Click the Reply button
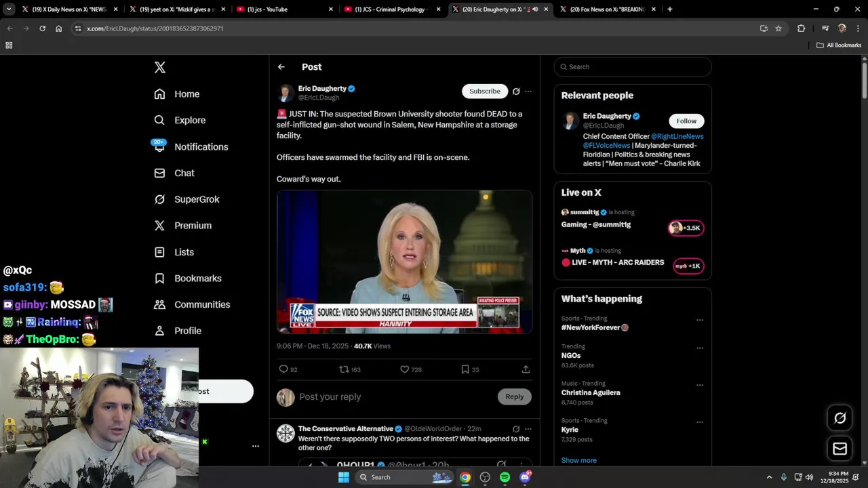 [514, 397]
